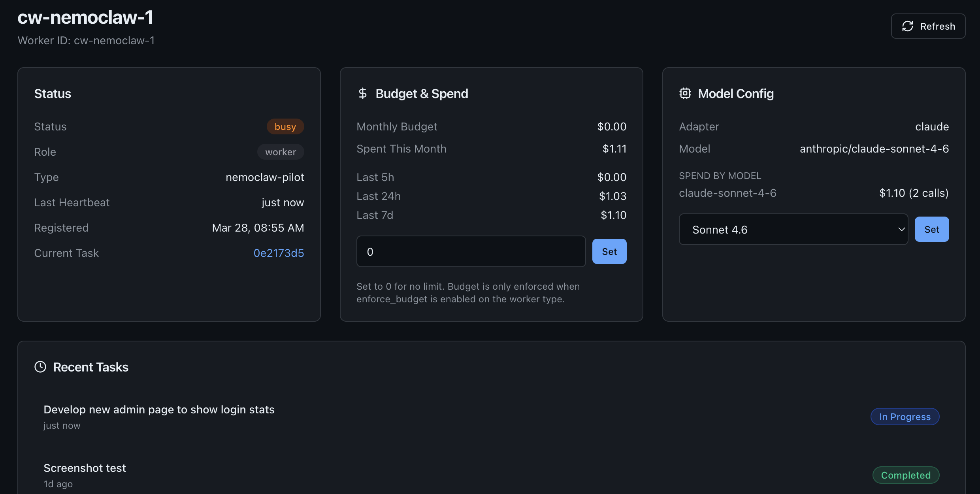Click the orange busy status badge

tap(285, 126)
